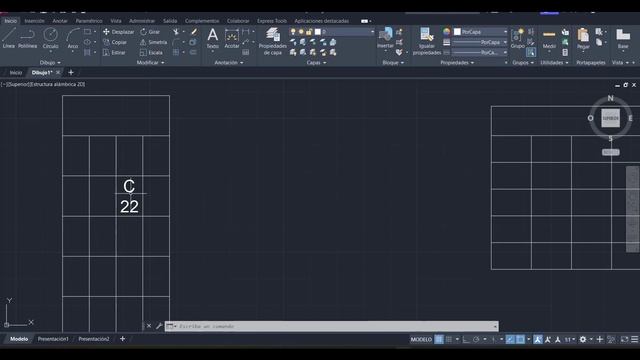640x360 pixels.
Task: Click the customization hamburger icon in status bar
Action: pos(635,340)
